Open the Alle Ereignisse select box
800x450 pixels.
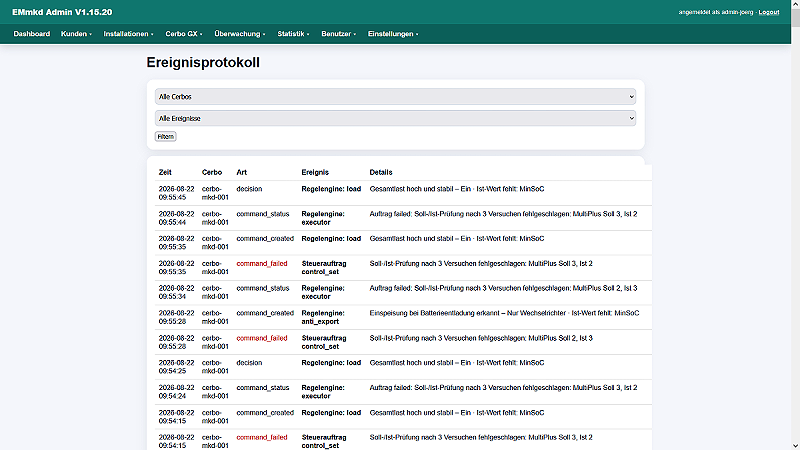395,118
